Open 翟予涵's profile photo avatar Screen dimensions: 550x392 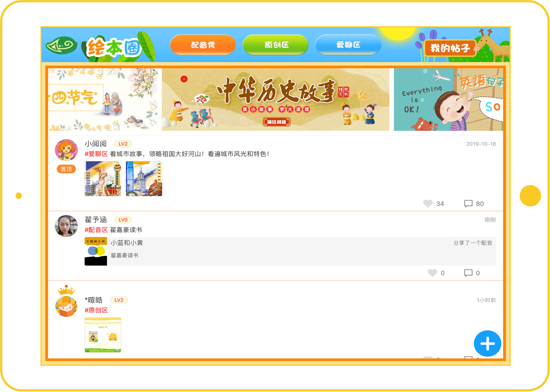point(66,226)
